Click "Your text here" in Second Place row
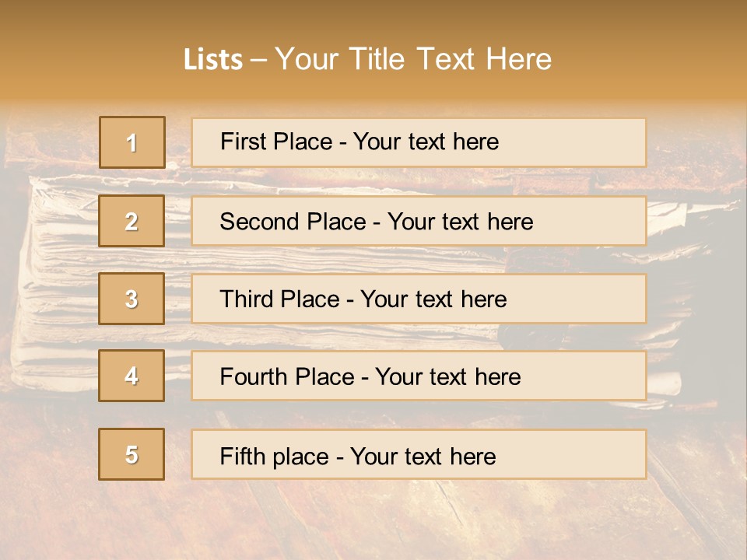 460,222
